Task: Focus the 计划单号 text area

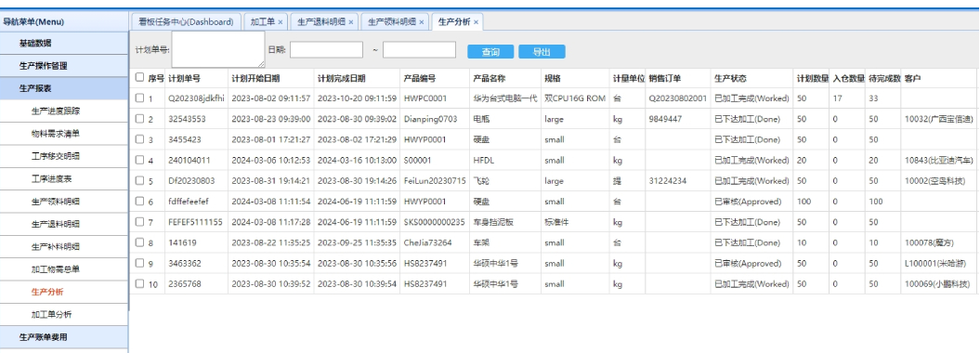Action: (218, 49)
